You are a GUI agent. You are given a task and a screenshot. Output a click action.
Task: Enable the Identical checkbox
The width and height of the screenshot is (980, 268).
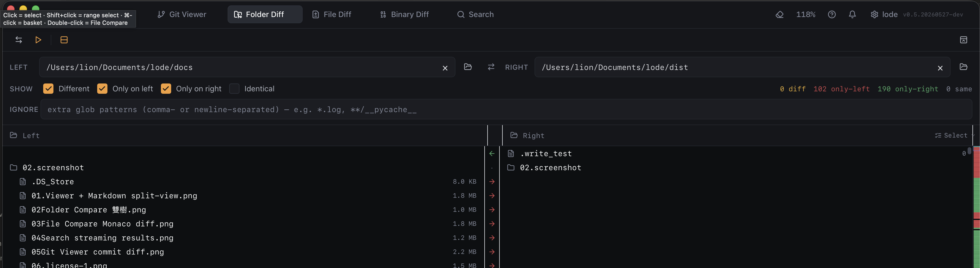[234, 89]
